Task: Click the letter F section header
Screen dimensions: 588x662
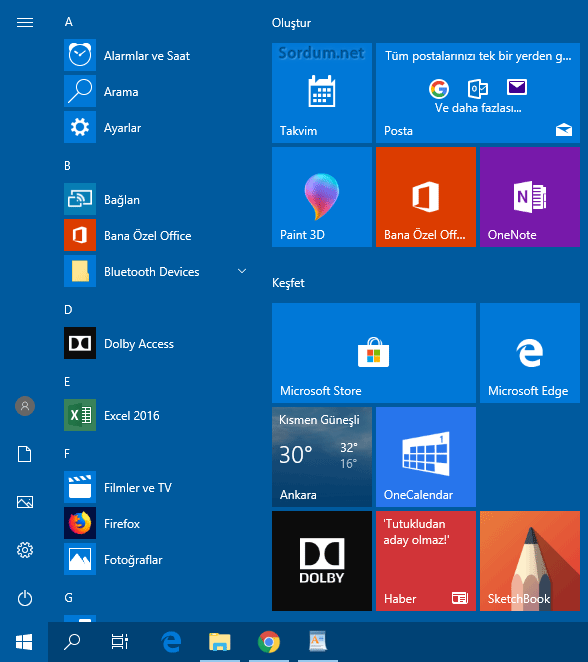Action: click(x=67, y=454)
